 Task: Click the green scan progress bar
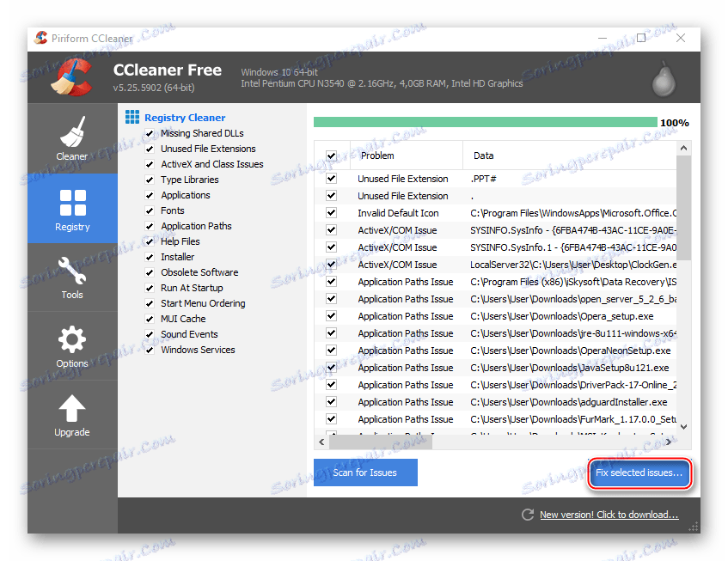tap(485, 122)
